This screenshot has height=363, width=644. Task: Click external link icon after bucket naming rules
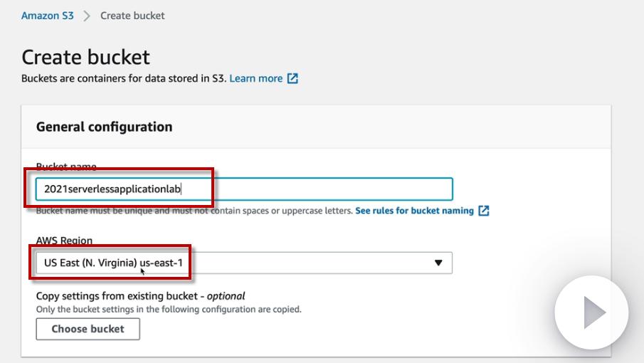[484, 211]
